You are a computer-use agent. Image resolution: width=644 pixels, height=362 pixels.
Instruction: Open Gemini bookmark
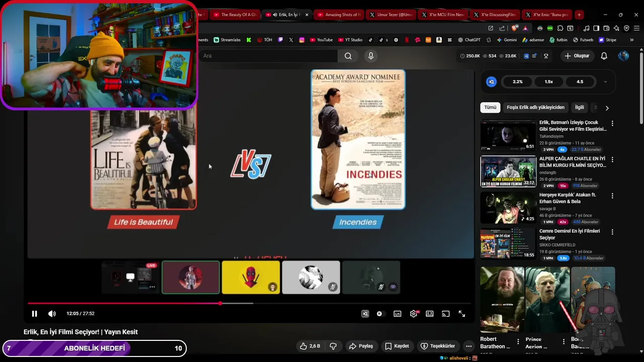pyautogui.click(x=507, y=40)
